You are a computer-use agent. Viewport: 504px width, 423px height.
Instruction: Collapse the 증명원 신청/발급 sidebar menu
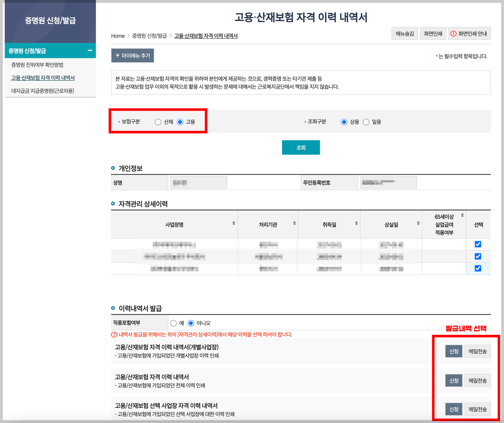point(90,50)
